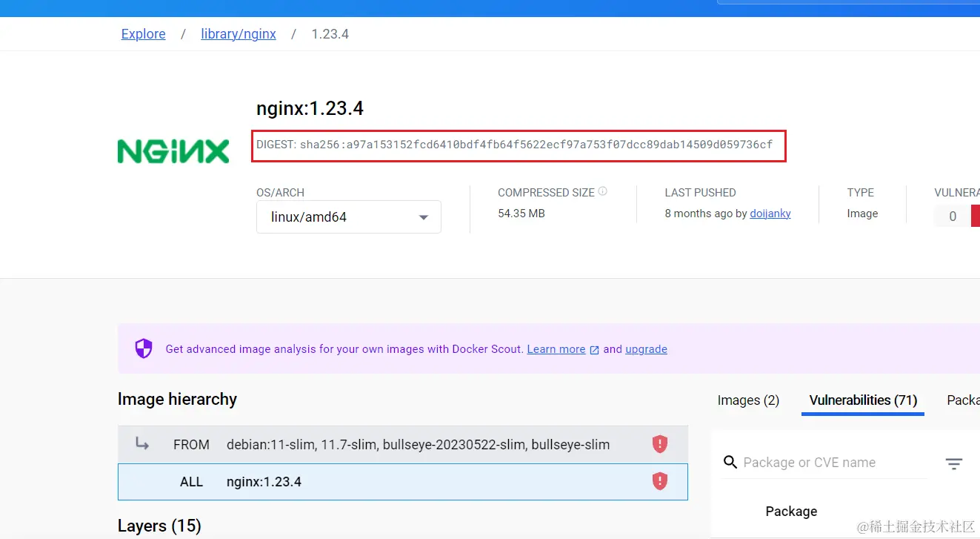Screen dimensions: 980x539
Task: Select the ALL nginx:1.23.4 hierarchy row
Action: point(403,482)
